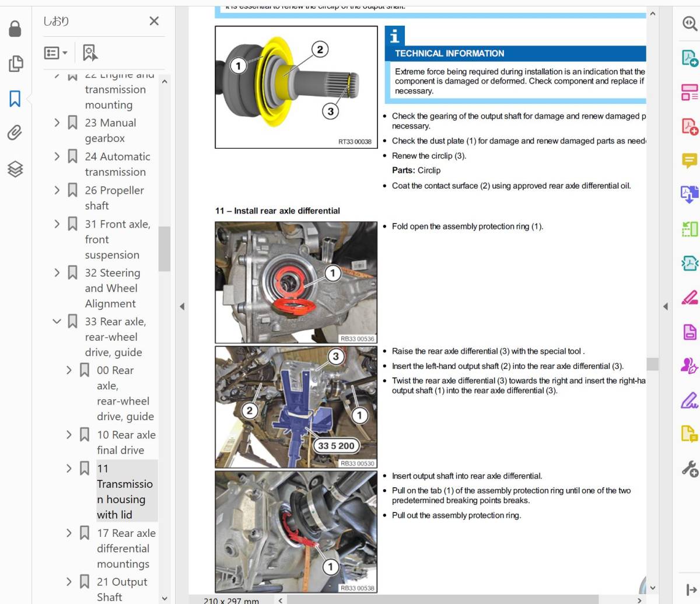Open the Send for Comments tool
The width and height of the screenshot is (700, 604).
coord(689,434)
